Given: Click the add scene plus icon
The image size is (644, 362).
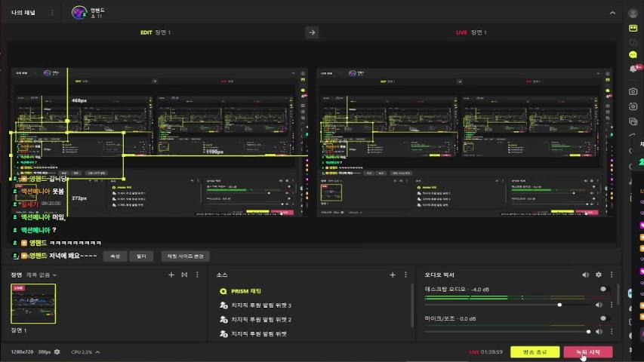Looking at the screenshot, I should (x=171, y=275).
